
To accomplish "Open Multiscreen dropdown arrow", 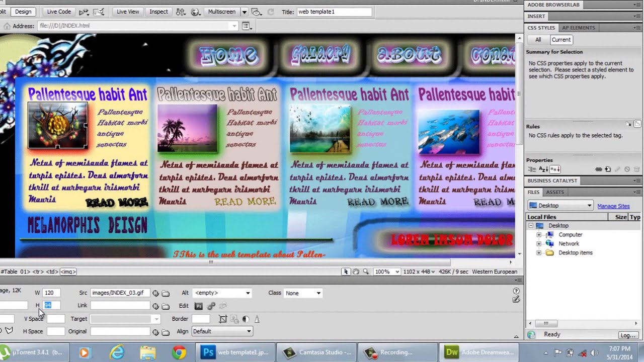I will point(244,12).
